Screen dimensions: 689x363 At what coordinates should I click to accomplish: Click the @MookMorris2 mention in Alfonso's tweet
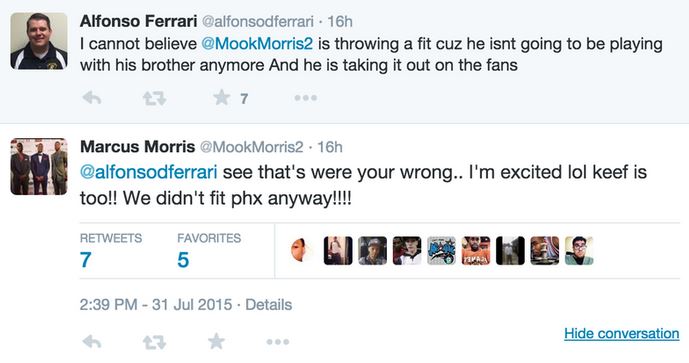click(257, 44)
